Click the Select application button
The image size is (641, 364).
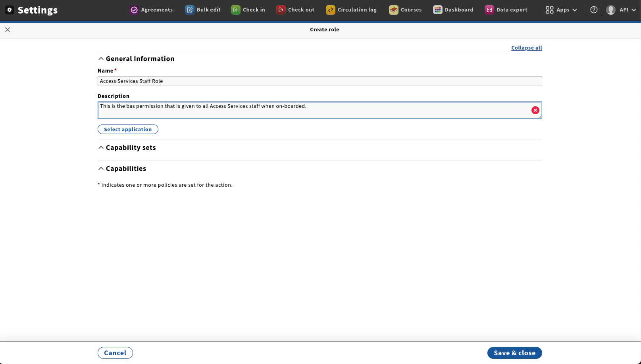tap(128, 129)
